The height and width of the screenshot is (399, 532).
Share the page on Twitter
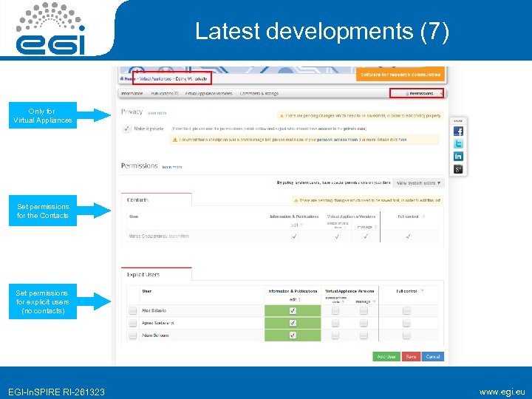(458, 144)
